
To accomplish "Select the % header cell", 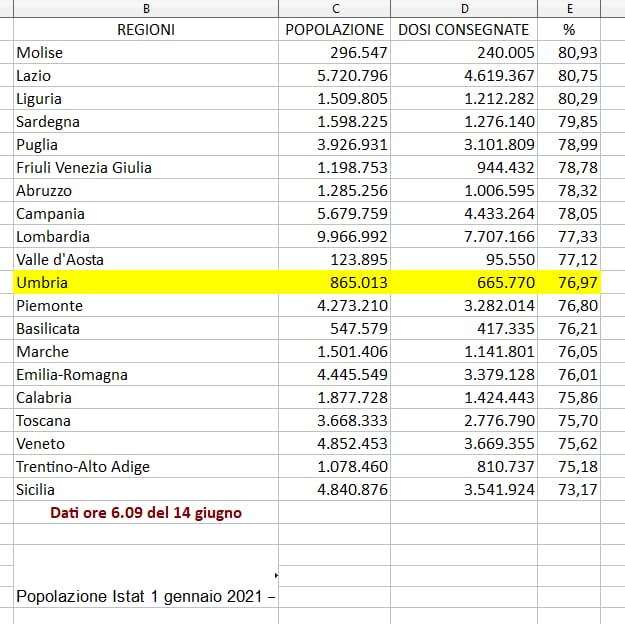I will tap(569, 30).
